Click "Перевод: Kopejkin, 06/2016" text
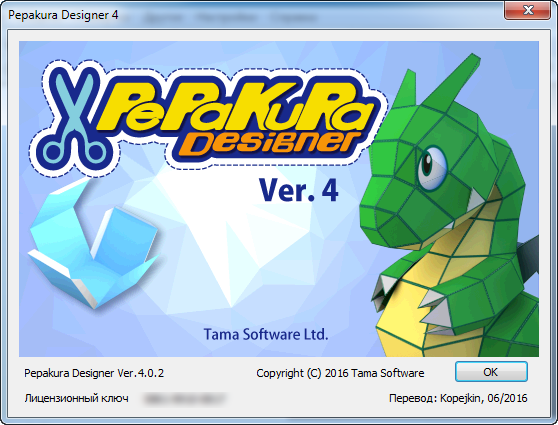Screen dimensions: 558x425 tap(458, 398)
